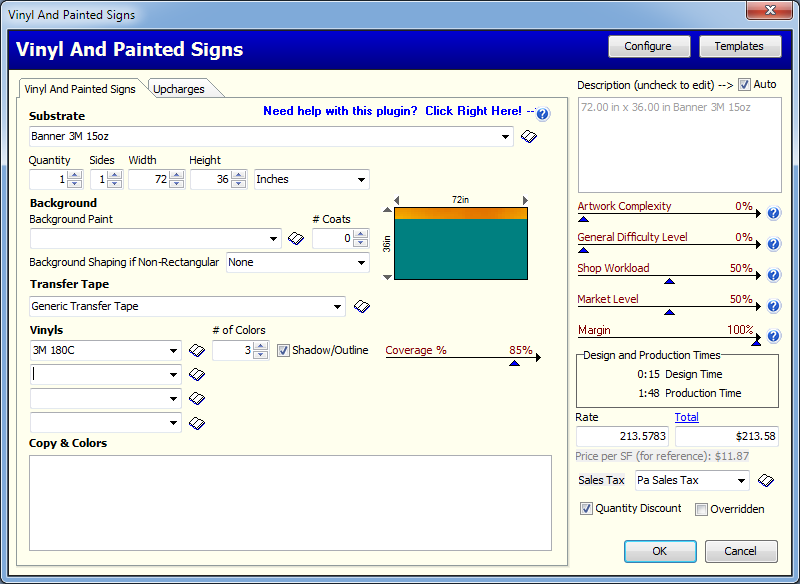
Task: Clear the Pa Sales Tax selection
Action: point(765,480)
